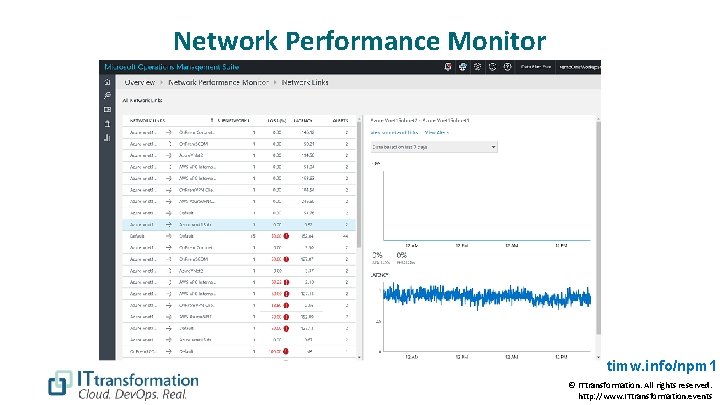Click the network links table vertical scrollbar
This screenshot has height=405, width=720.
[359, 184]
